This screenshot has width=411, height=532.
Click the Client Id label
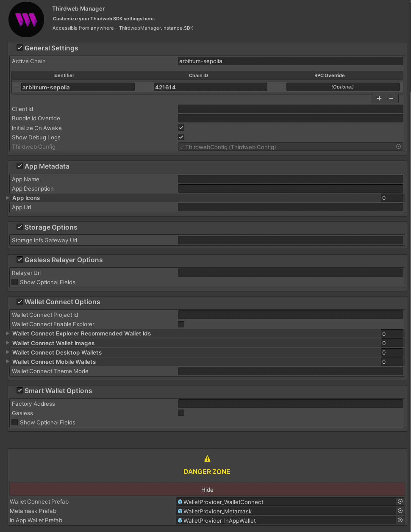[x=22, y=109]
